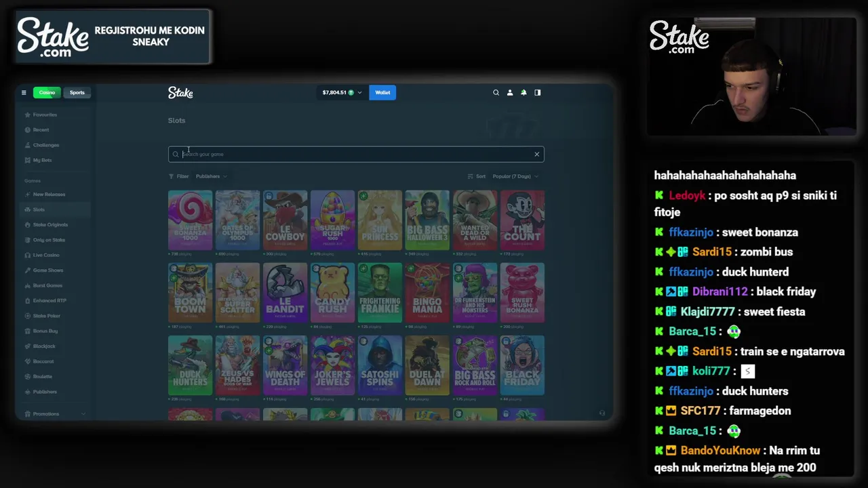This screenshot has width=868, height=488.
Task: Open the Duel at Dawn game
Action: pos(427,365)
